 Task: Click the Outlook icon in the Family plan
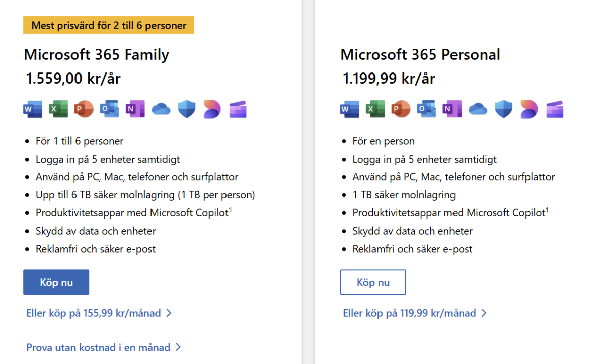coord(109,109)
